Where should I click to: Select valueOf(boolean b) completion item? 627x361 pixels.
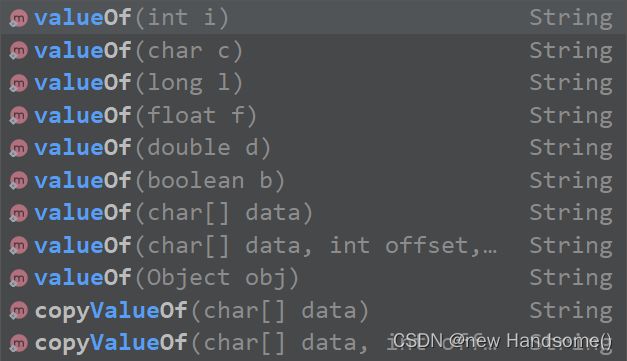click(x=314, y=181)
